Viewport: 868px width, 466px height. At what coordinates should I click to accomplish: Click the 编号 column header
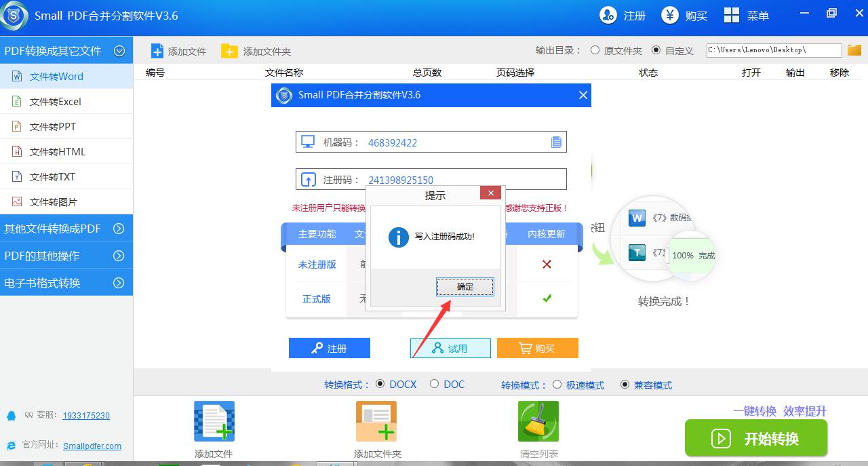155,73
